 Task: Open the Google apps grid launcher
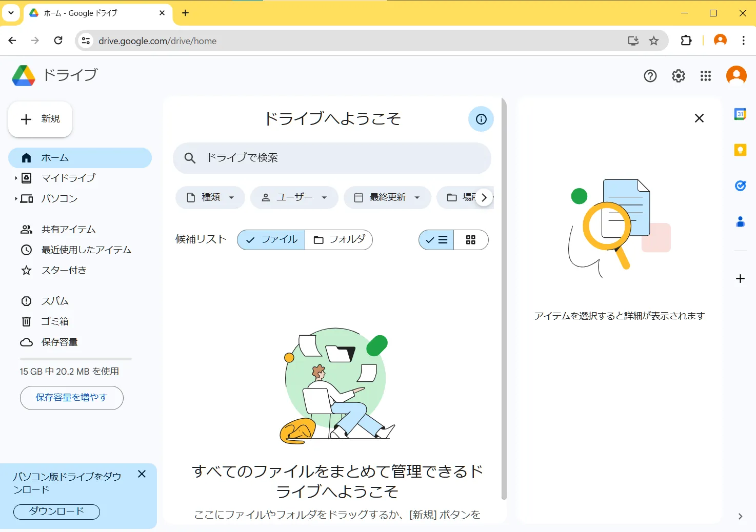click(705, 76)
